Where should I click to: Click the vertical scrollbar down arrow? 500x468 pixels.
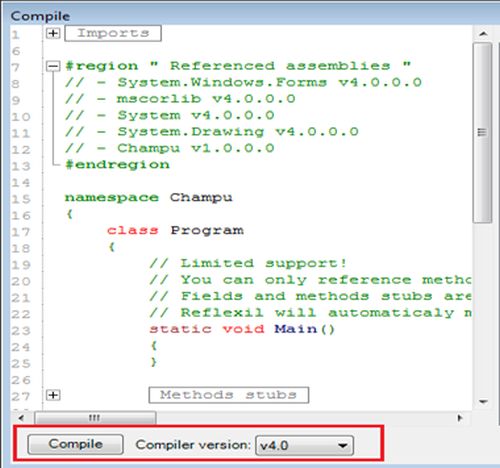483,401
